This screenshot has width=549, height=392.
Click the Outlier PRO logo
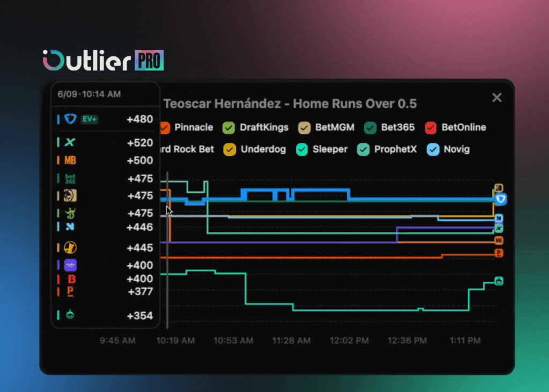click(x=103, y=60)
